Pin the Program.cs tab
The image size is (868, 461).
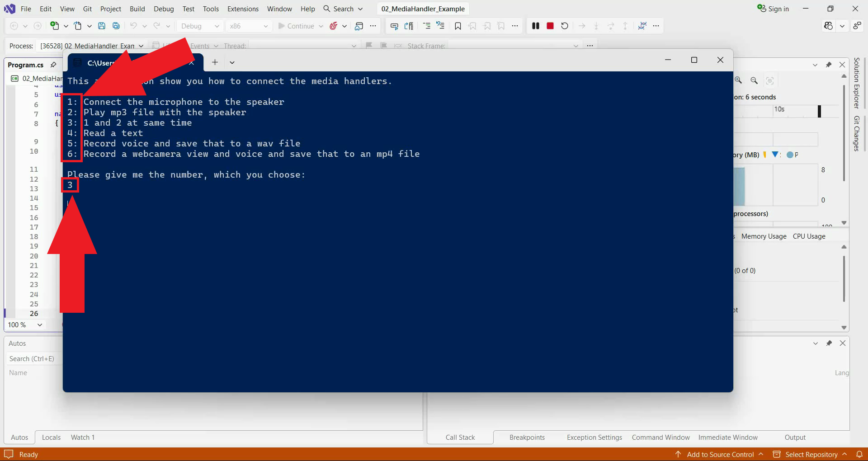click(53, 65)
